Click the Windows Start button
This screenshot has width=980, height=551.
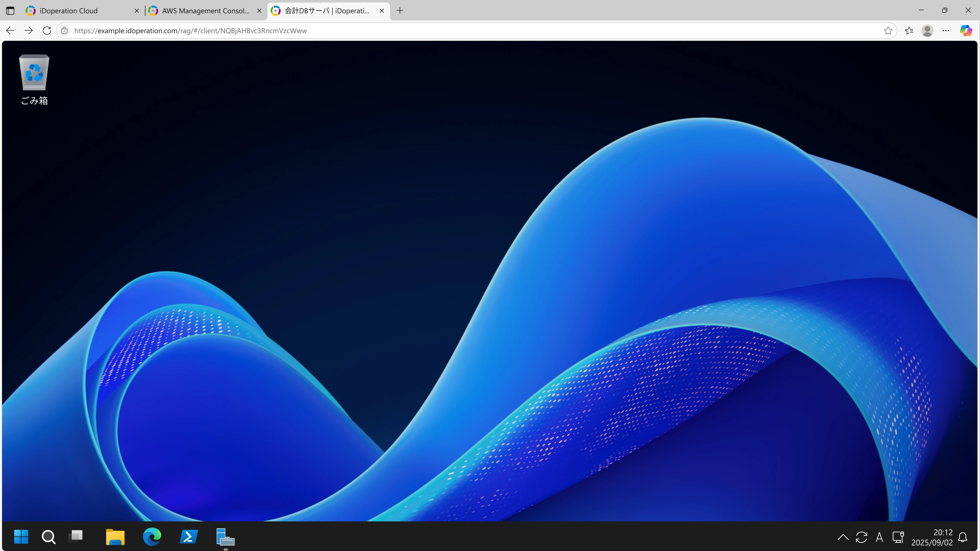pos(21,536)
